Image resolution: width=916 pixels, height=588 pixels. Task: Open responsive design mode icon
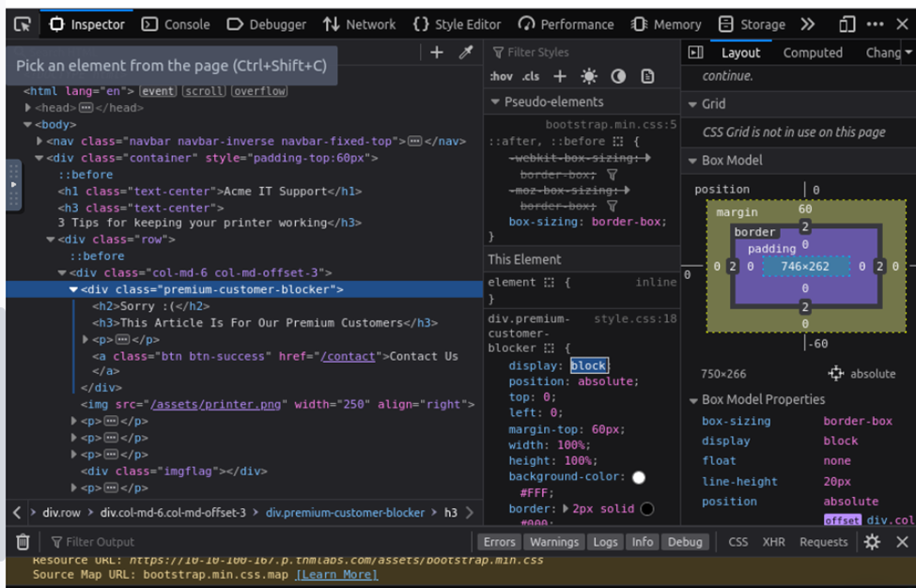(847, 24)
